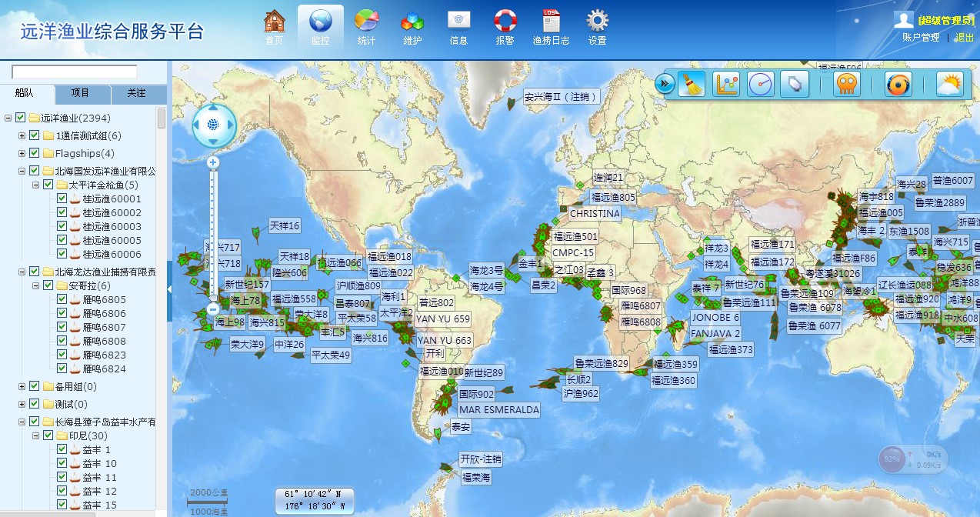Click the 退出 logout link

click(x=965, y=37)
